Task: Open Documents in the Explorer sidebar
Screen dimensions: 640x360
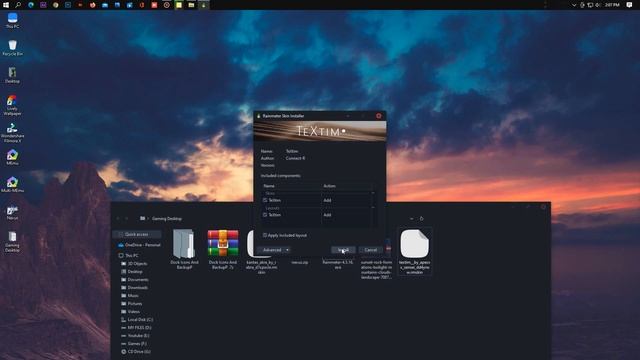Action: 135,280
